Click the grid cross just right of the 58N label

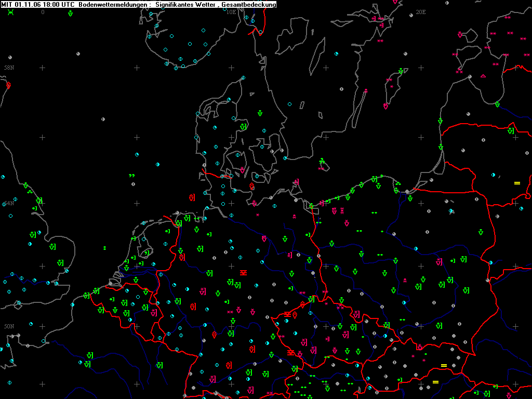coord(42,68)
